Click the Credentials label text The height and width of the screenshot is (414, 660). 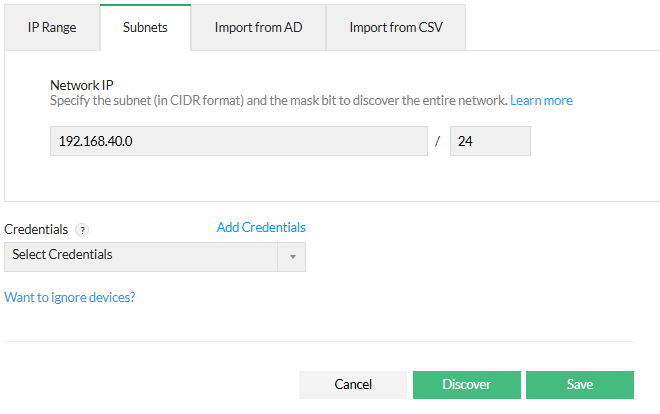coord(36,230)
